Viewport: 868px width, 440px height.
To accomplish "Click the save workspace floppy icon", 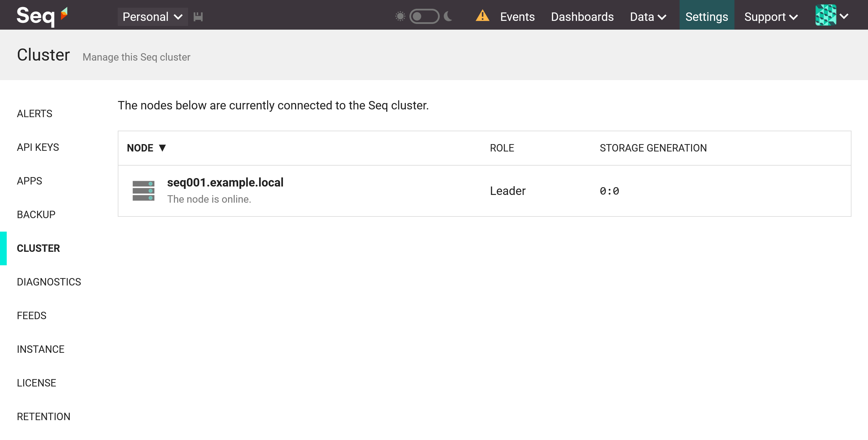I will [198, 16].
